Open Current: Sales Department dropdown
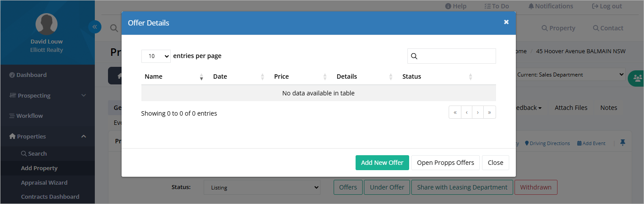The width and height of the screenshot is (644, 204). [570, 74]
